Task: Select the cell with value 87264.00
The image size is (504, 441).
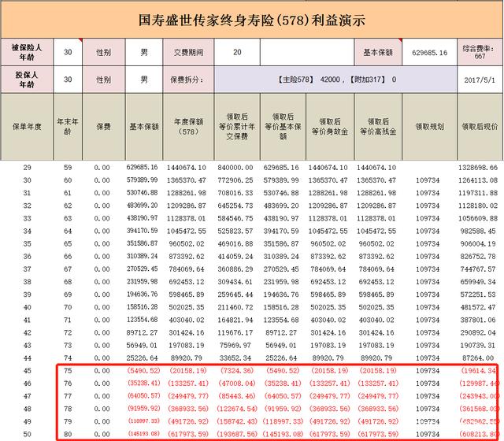Action: pyautogui.click(x=477, y=358)
